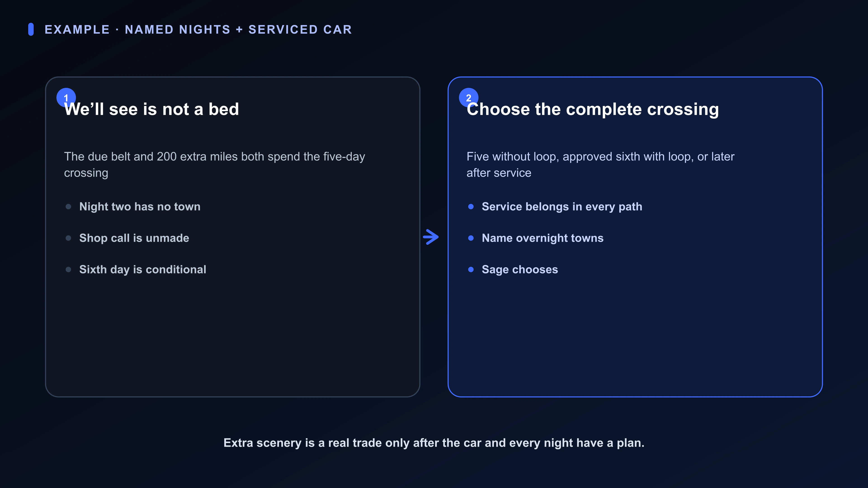Click bullet dot beside Shop call is unmade
The width and height of the screenshot is (868, 488).
(x=68, y=238)
